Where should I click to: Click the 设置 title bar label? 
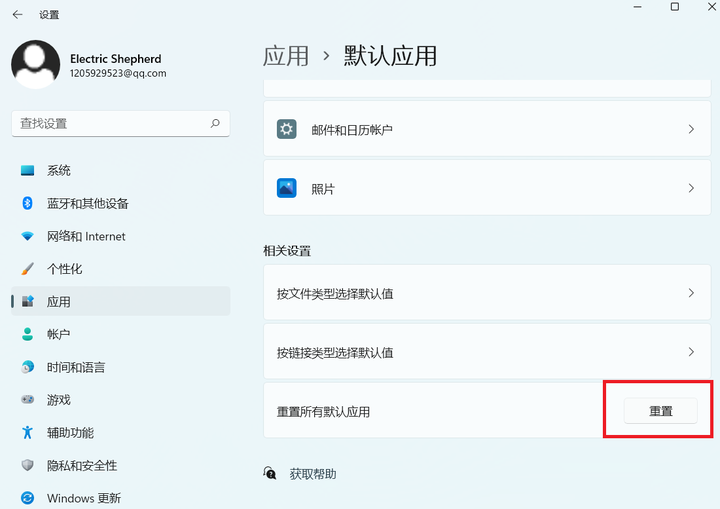coord(49,15)
